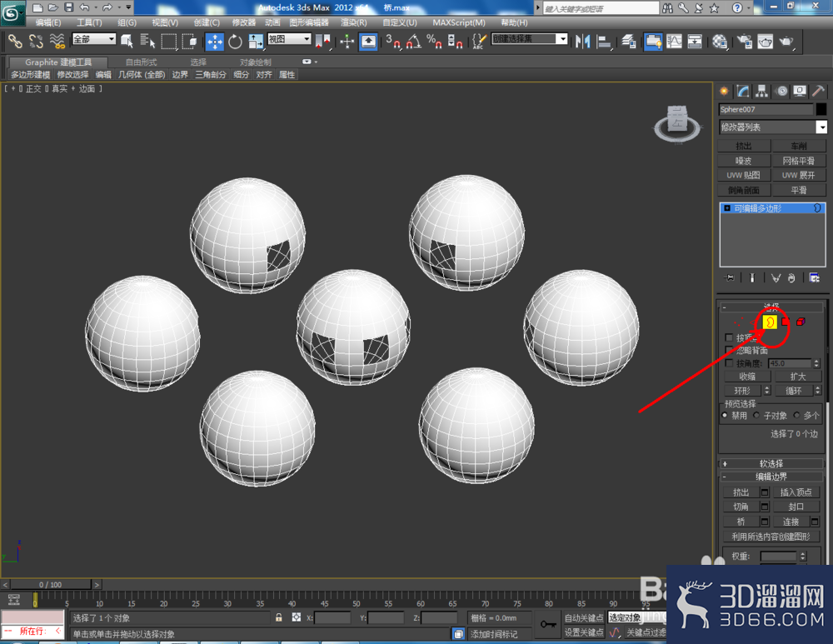This screenshot has width=833, height=644.
Task: Toggle the Window/Crossing selection icon
Action: point(189,41)
